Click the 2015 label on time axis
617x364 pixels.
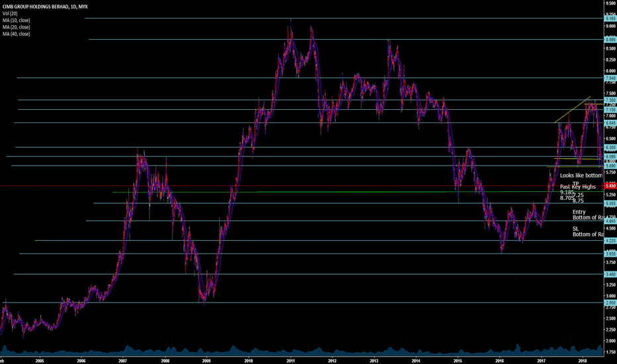pyautogui.click(x=457, y=361)
